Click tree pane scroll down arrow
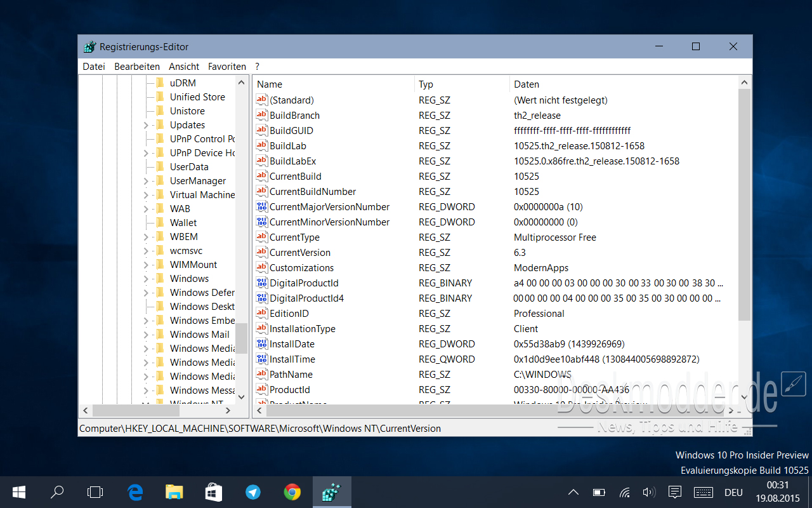812x508 pixels. point(241,397)
